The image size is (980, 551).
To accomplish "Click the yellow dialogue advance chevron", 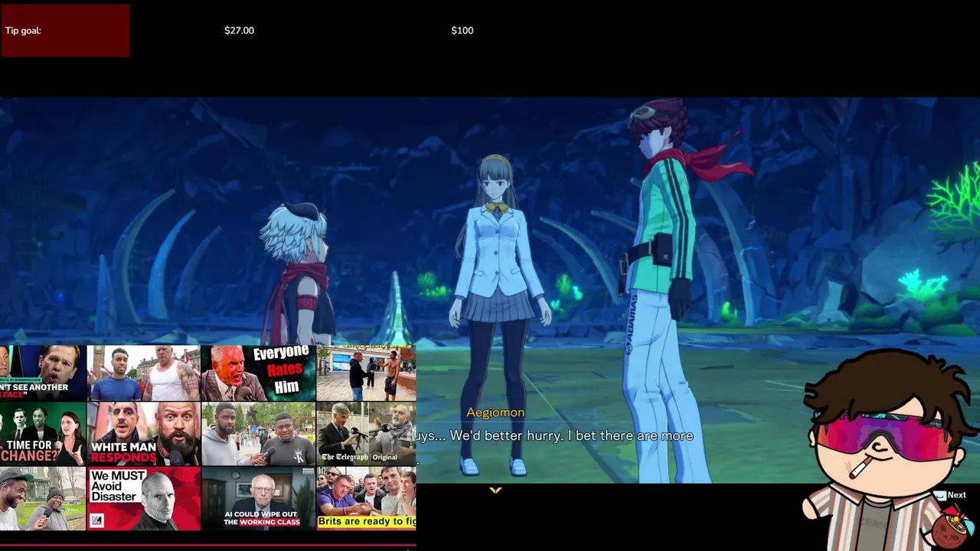I will pyautogui.click(x=495, y=491).
